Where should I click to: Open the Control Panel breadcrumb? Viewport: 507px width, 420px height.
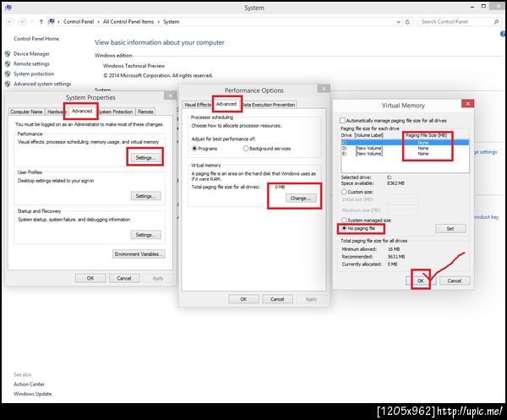click(79, 22)
